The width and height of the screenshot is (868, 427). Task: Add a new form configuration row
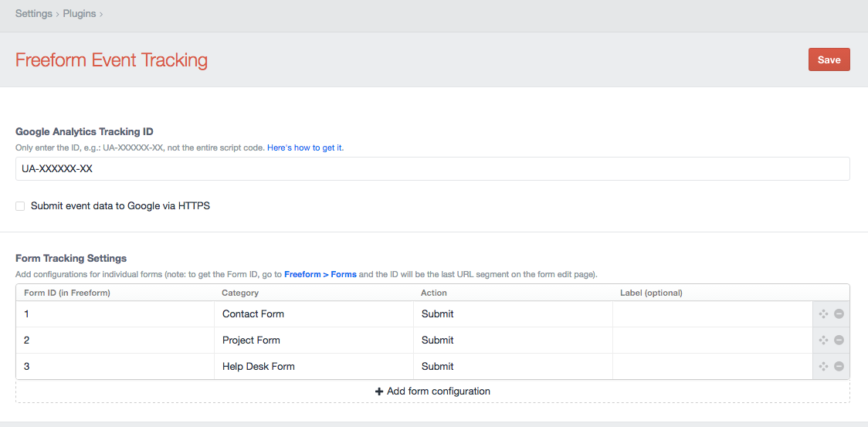[x=432, y=391]
